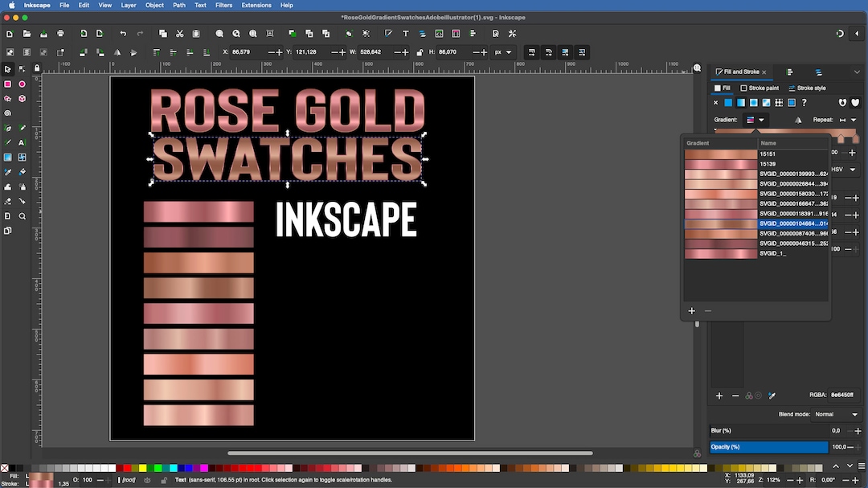Add a gradient with the plus button

pyautogui.click(x=692, y=310)
